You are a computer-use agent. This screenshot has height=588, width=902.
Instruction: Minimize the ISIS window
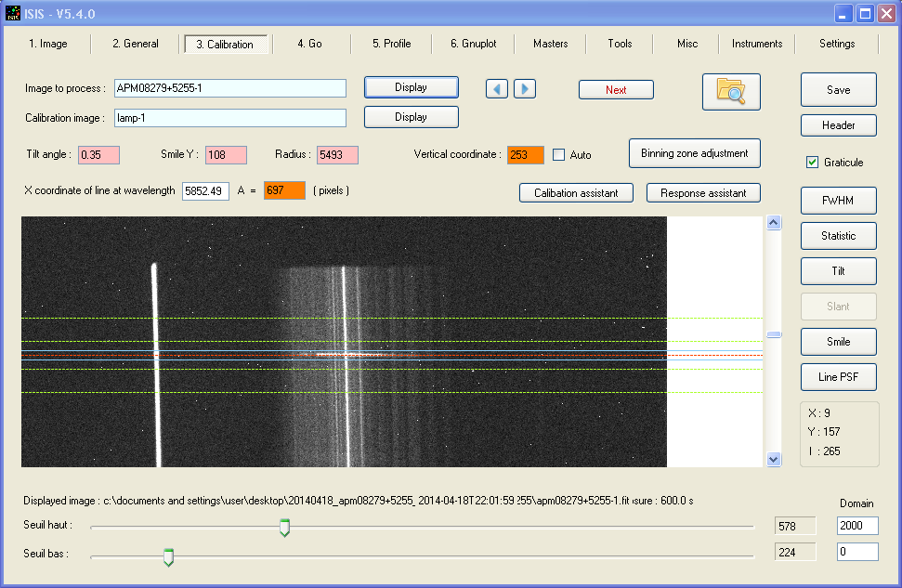(843, 14)
